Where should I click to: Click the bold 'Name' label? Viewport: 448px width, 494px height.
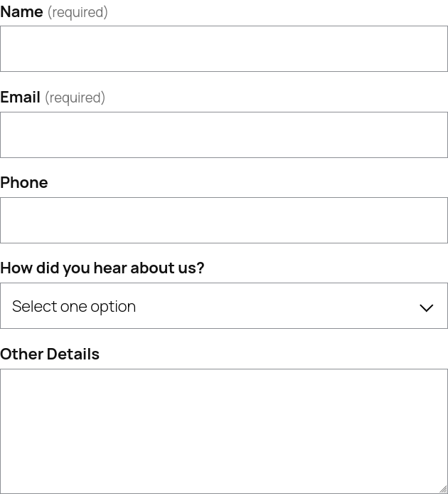click(22, 11)
